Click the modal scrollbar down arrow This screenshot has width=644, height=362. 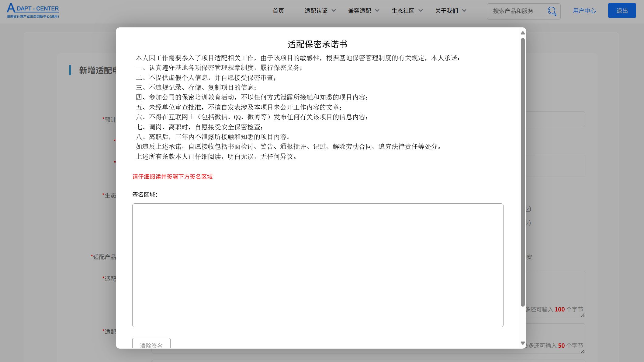(x=523, y=343)
